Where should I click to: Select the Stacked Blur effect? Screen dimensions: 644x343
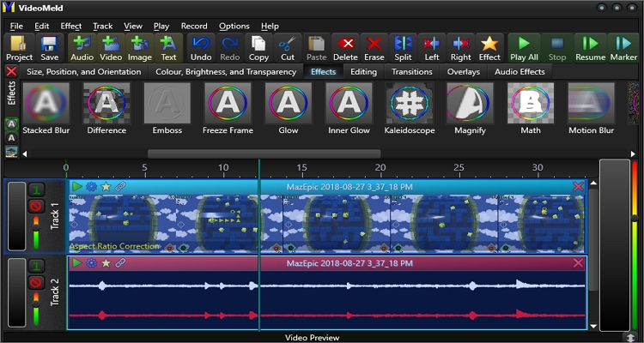point(46,108)
